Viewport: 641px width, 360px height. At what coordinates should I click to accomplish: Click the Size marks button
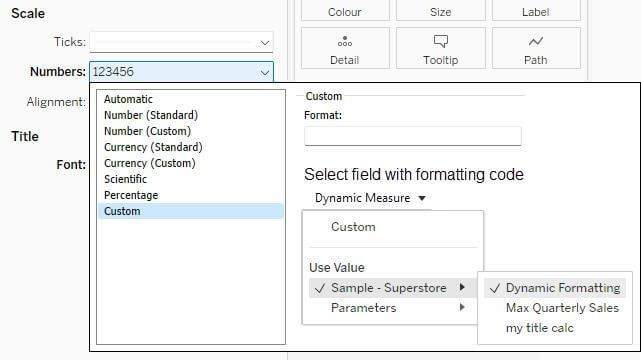(x=441, y=11)
